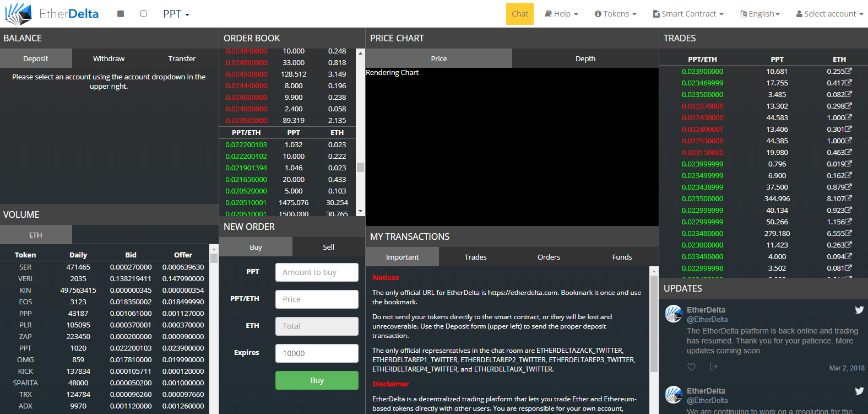Open external link for 0.298 ETH trade

pos(849,106)
